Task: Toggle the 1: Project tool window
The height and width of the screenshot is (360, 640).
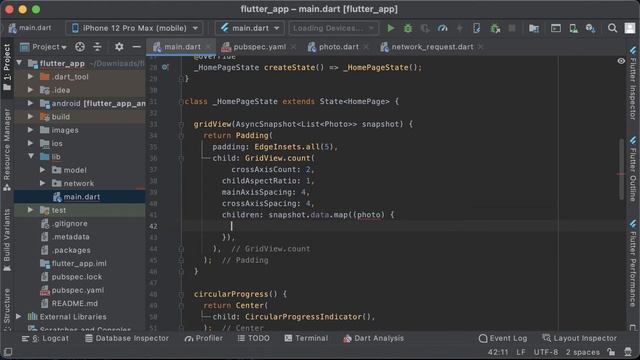Action: coord(7,68)
